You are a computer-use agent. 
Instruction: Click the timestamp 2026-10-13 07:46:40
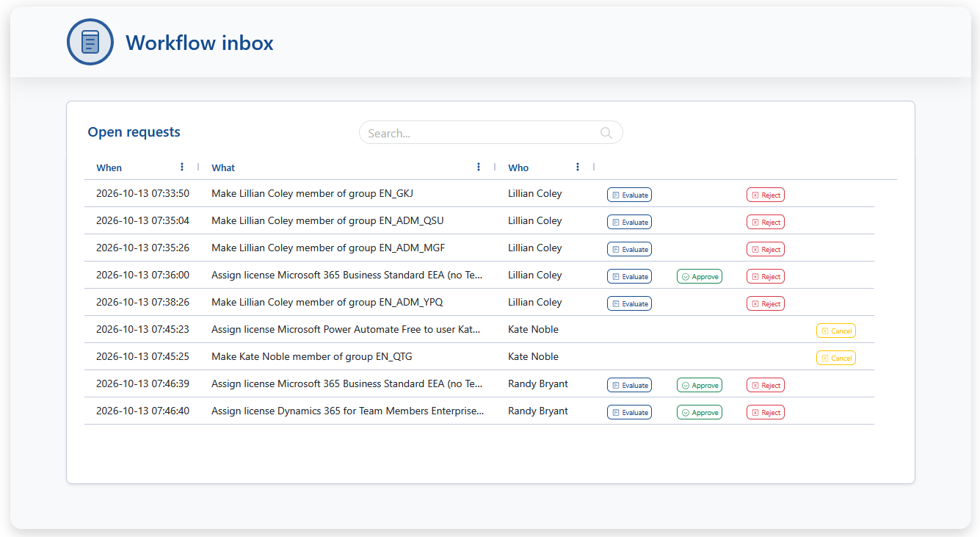pos(142,411)
